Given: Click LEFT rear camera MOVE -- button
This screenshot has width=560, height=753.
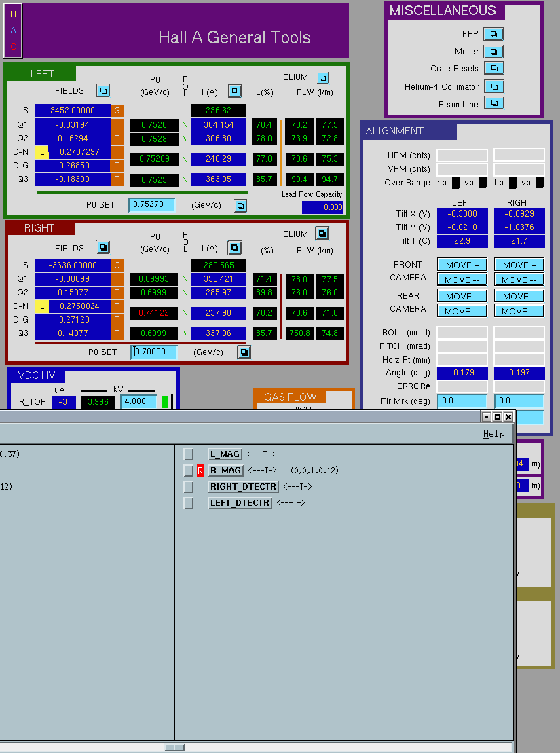Looking at the screenshot, I should [x=462, y=311].
